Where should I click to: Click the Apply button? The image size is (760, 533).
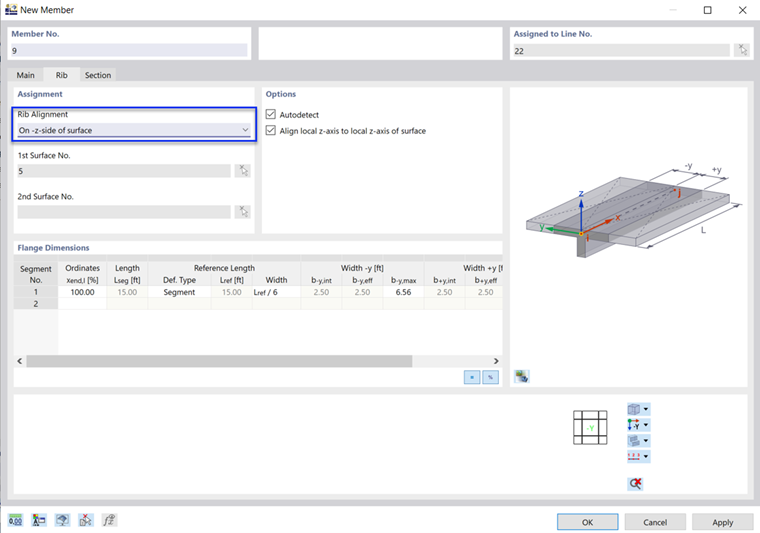pyautogui.click(x=722, y=522)
